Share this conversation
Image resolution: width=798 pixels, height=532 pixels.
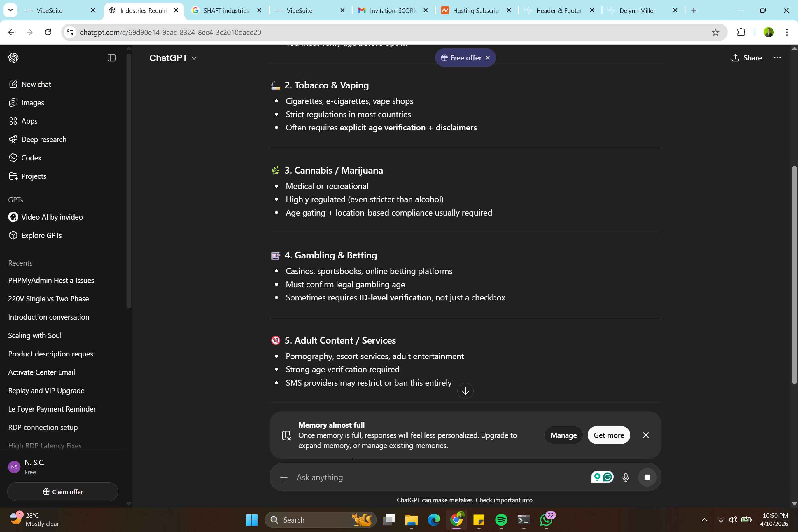746,58
